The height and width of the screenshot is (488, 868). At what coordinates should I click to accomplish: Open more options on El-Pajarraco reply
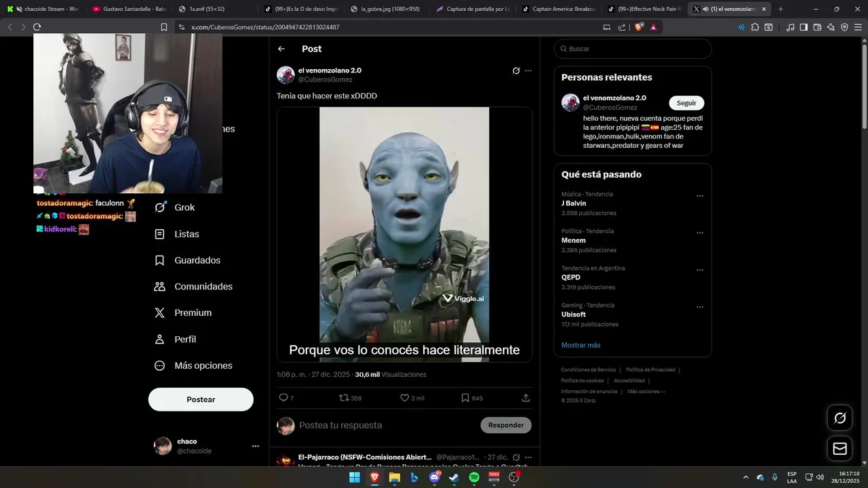tap(528, 457)
